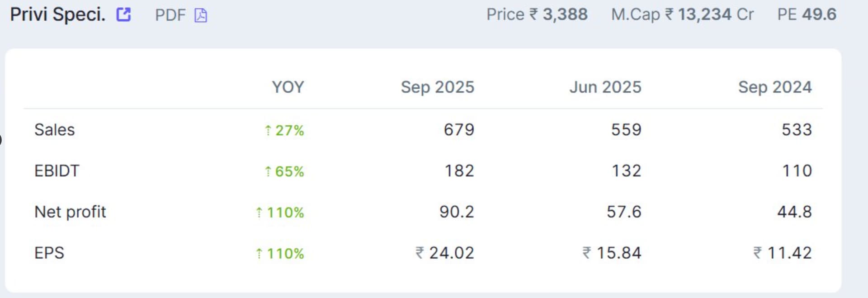Click the green Sales YOY up arrow
The height and width of the screenshot is (298, 868).
(x=268, y=131)
